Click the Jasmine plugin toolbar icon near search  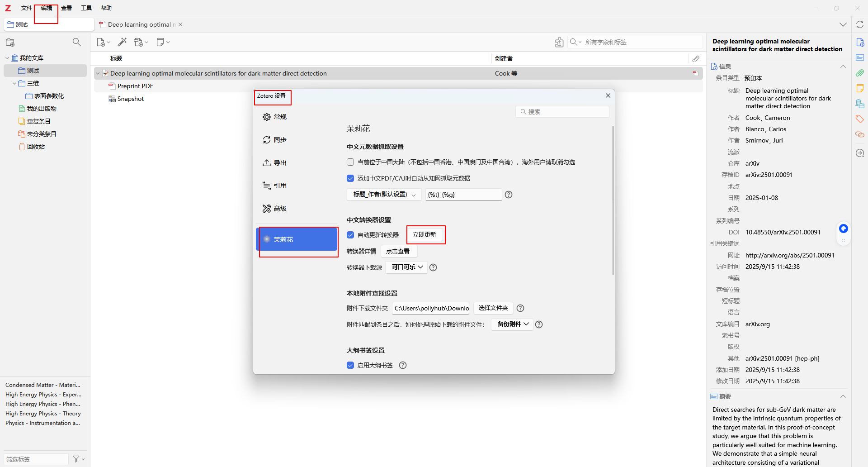(x=559, y=42)
